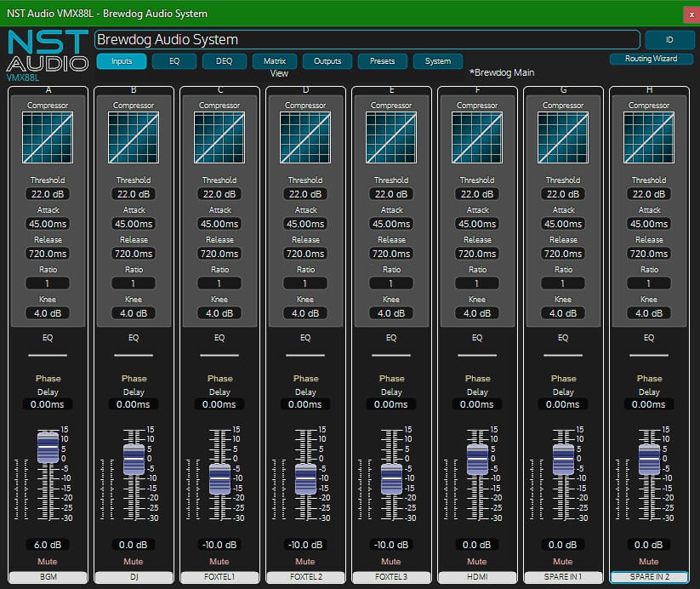Screen dimensions: 700x589
Task: Edit HDMI gain value 0.0 dB
Action: click(477, 545)
